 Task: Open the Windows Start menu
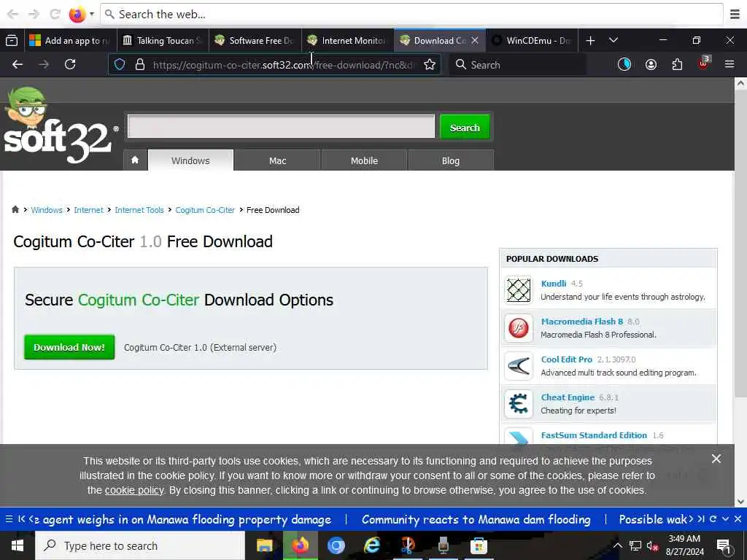(x=18, y=545)
